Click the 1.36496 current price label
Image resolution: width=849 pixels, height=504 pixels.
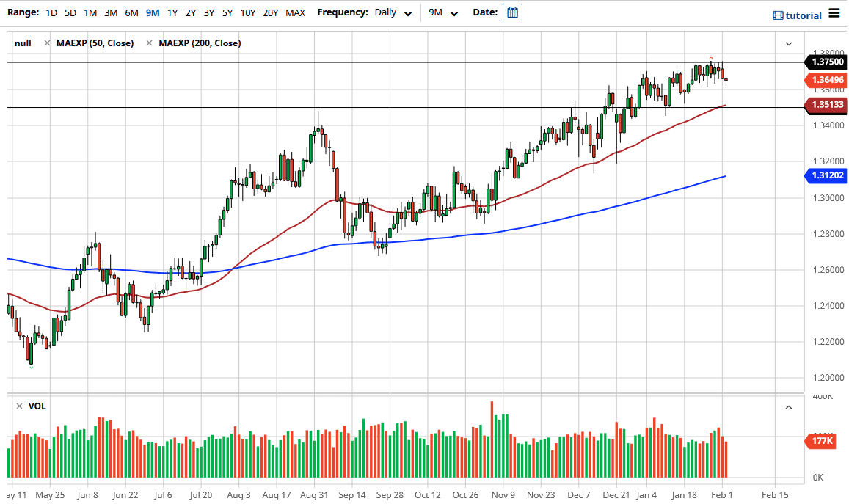pos(826,80)
